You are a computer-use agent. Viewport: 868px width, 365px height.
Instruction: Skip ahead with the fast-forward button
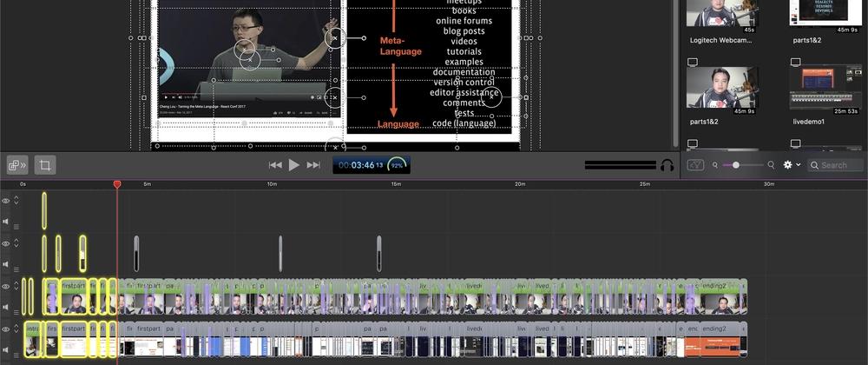tap(313, 165)
